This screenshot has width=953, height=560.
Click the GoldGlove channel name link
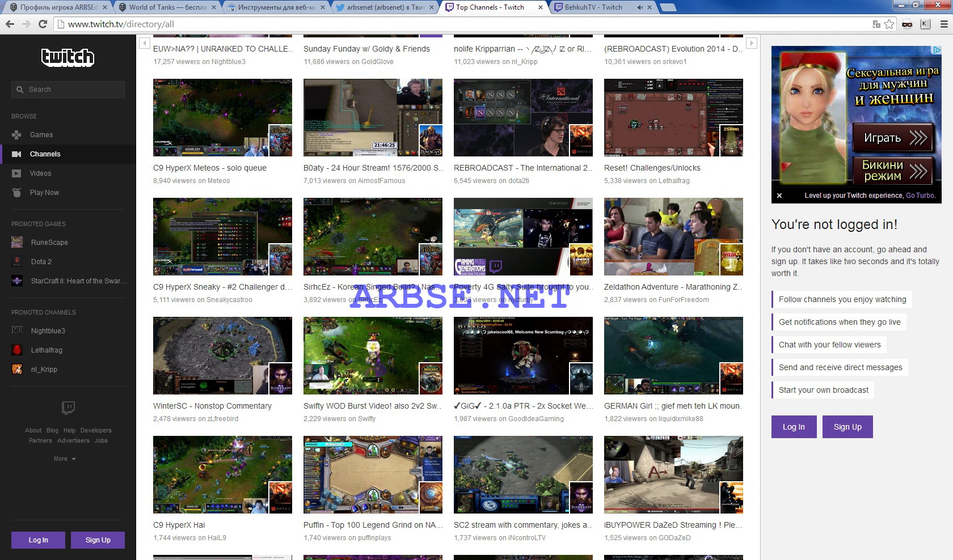tap(377, 62)
